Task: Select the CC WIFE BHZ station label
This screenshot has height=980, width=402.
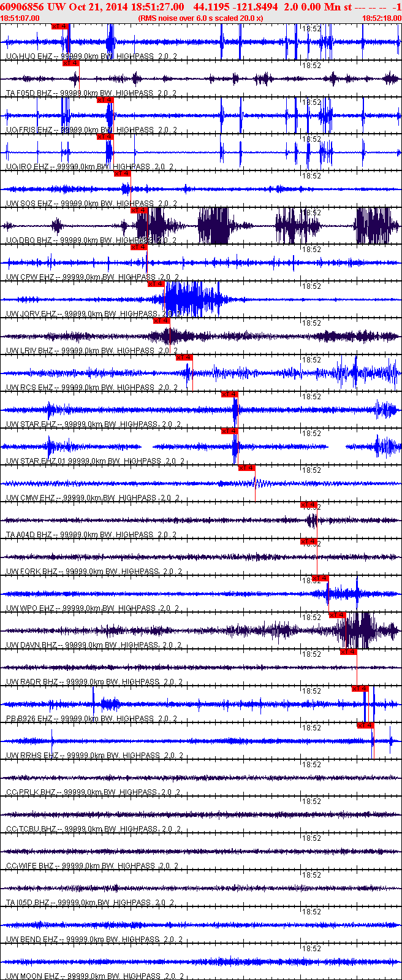Action: [x=92, y=866]
